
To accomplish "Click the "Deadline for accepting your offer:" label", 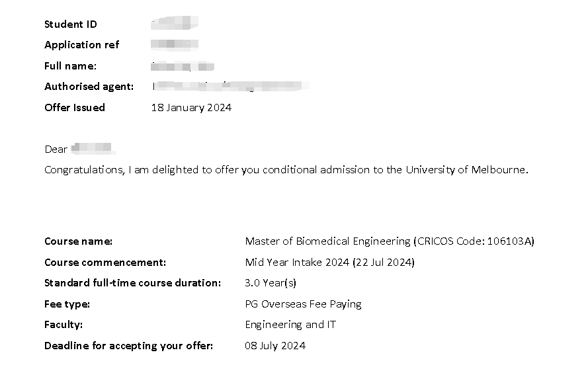I will pos(128,346).
